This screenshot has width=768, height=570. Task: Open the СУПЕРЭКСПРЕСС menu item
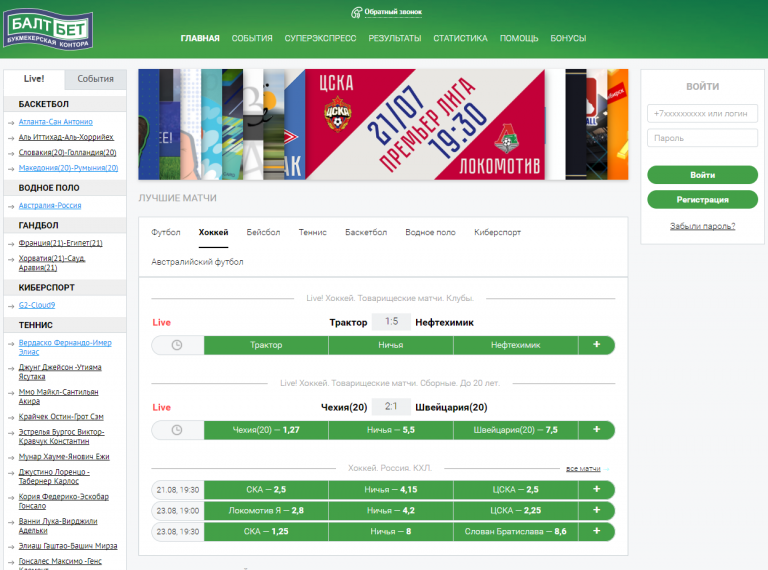320,38
